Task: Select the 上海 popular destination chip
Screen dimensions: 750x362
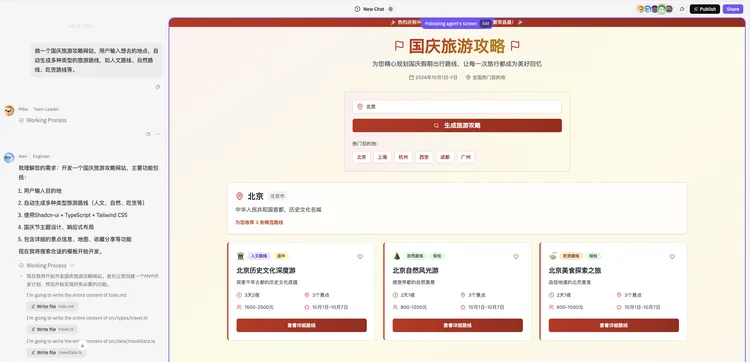Action: point(383,157)
